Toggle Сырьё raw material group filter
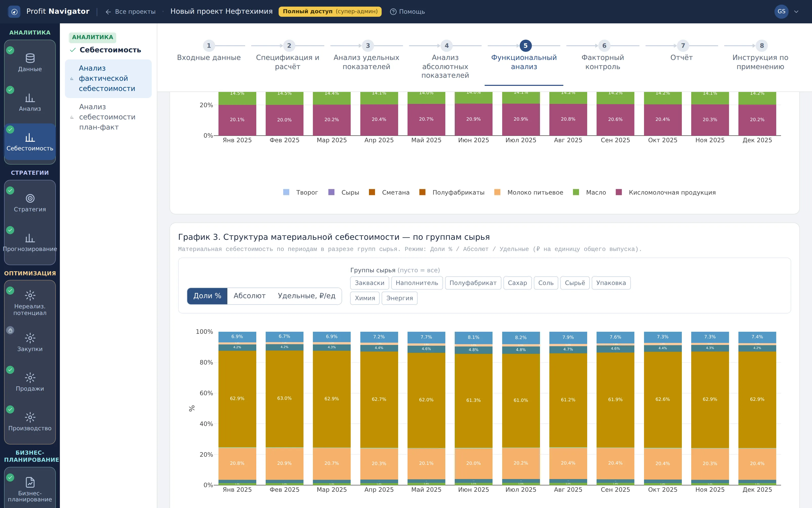812x508 pixels. (574, 283)
